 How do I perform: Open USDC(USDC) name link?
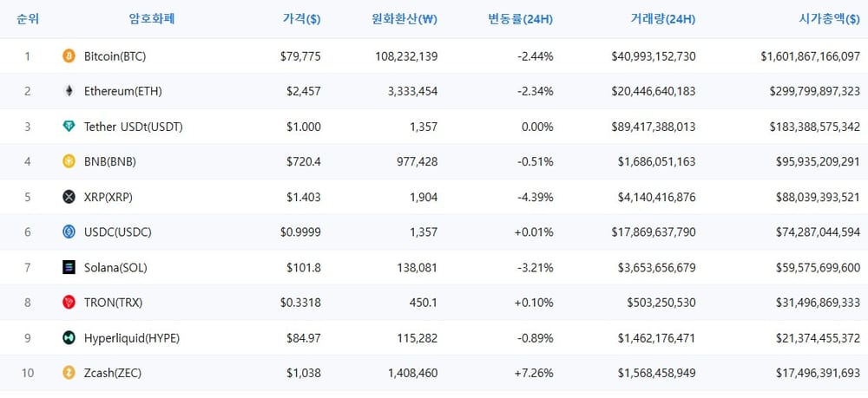click(x=118, y=232)
